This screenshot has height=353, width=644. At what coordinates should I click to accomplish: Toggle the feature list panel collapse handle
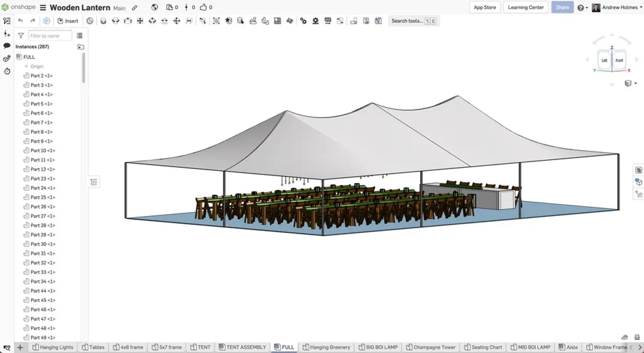click(94, 182)
